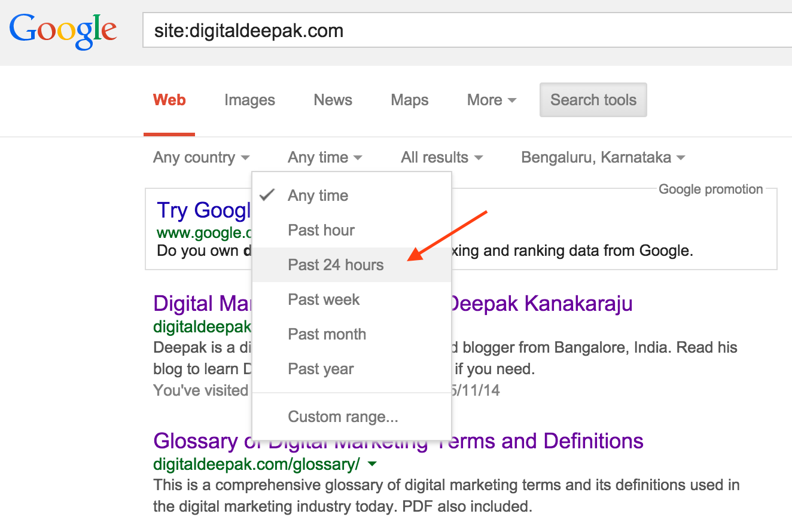This screenshot has width=792, height=532.
Task: Select Past week from the time menu
Action: (x=323, y=299)
